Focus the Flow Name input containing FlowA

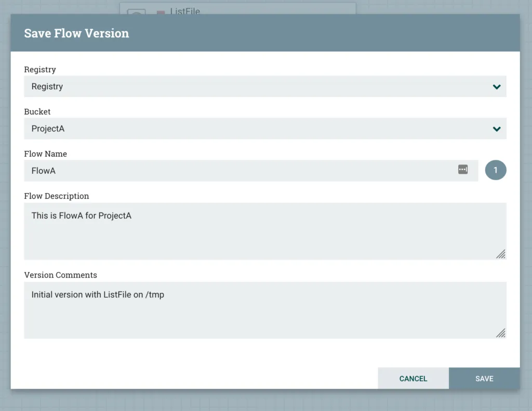click(x=239, y=171)
